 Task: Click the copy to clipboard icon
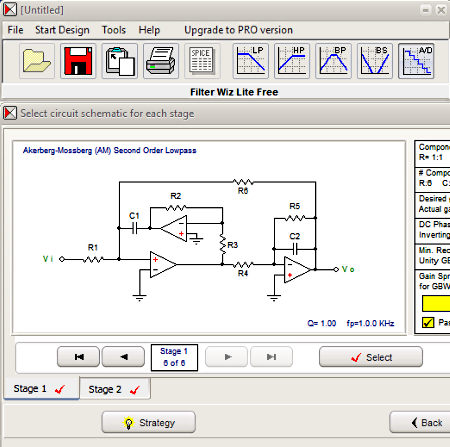119,61
